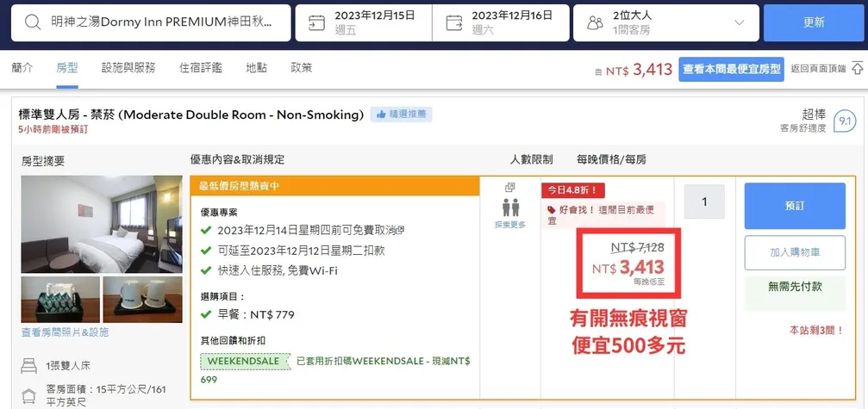Click the occupancy two-person icon
This screenshot has height=409, width=868.
[x=510, y=207]
